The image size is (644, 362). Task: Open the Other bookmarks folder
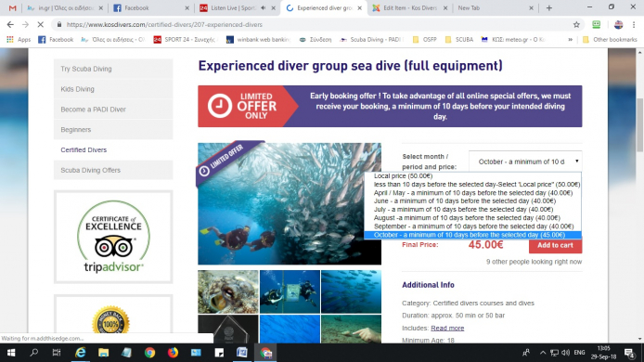pyautogui.click(x=610, y=39)
